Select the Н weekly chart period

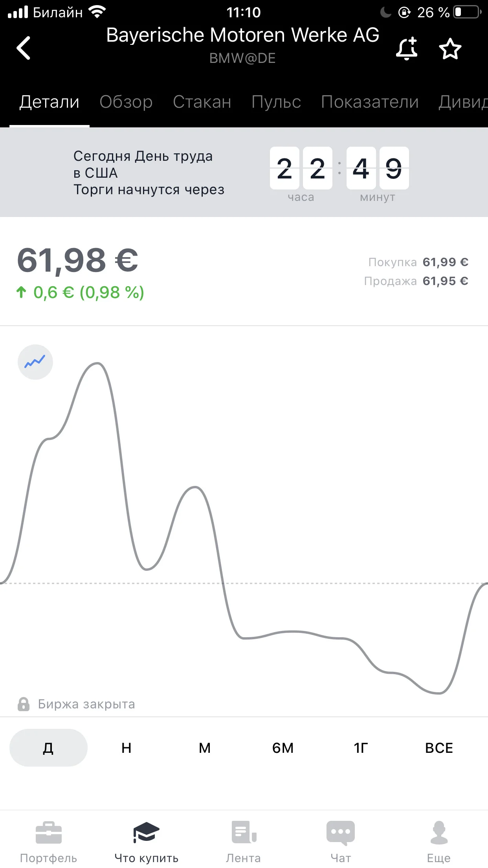pyautogui.click(x=127, y=747)
